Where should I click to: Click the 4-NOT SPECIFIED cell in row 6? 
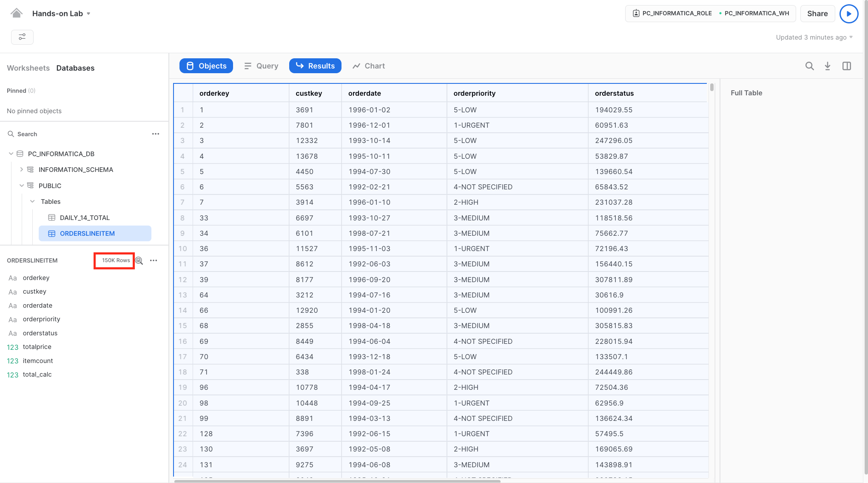[x=518, y=187]
